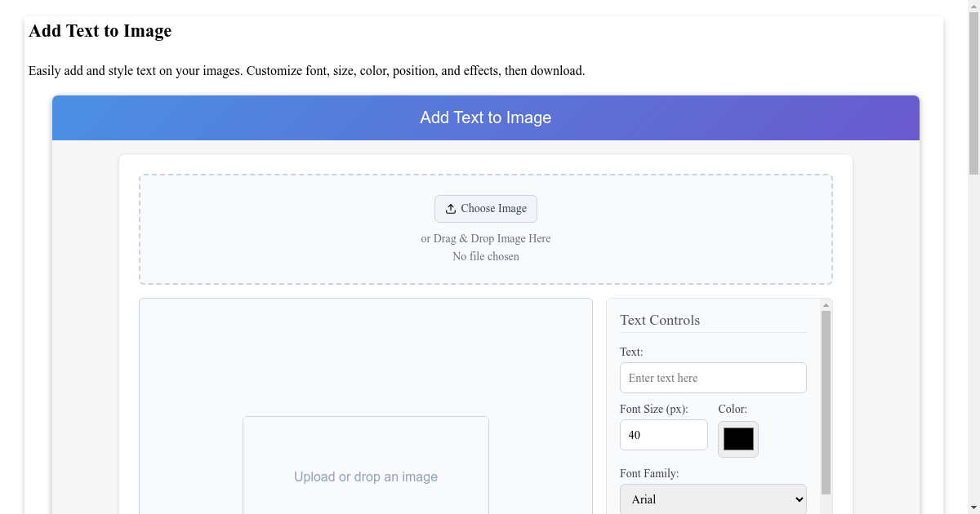
Task: Click the Text Controls panel scrollbar up arrow
Action: 826,305
